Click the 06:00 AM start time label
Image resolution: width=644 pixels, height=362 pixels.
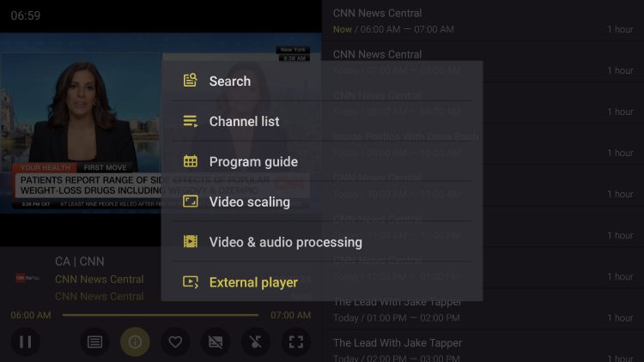tap(31, 315)
